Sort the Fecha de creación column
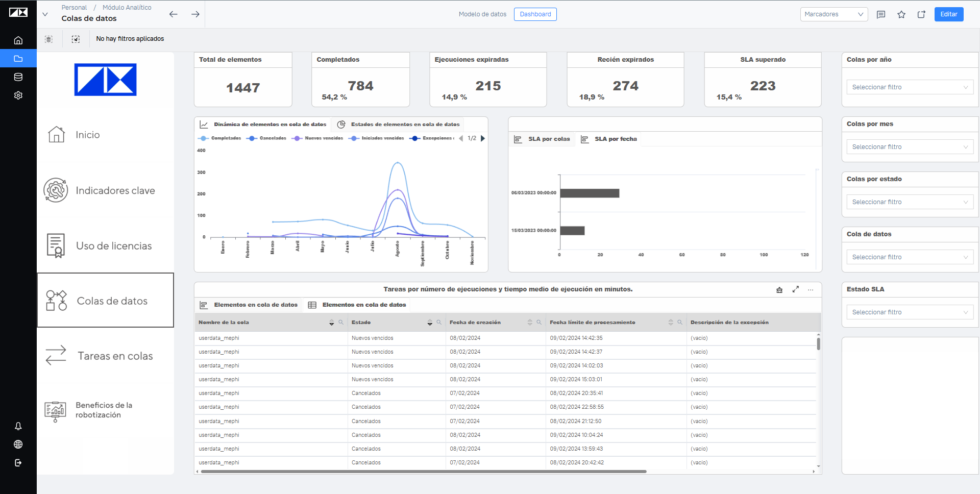 coord(530,323)
